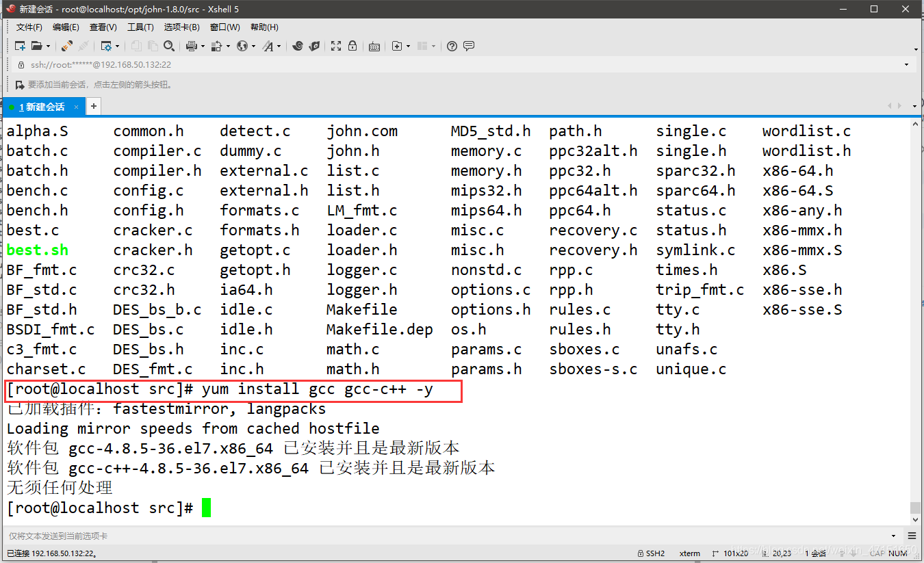Click the '已连接 192.168.50.132:22' status text

point(52,553)
